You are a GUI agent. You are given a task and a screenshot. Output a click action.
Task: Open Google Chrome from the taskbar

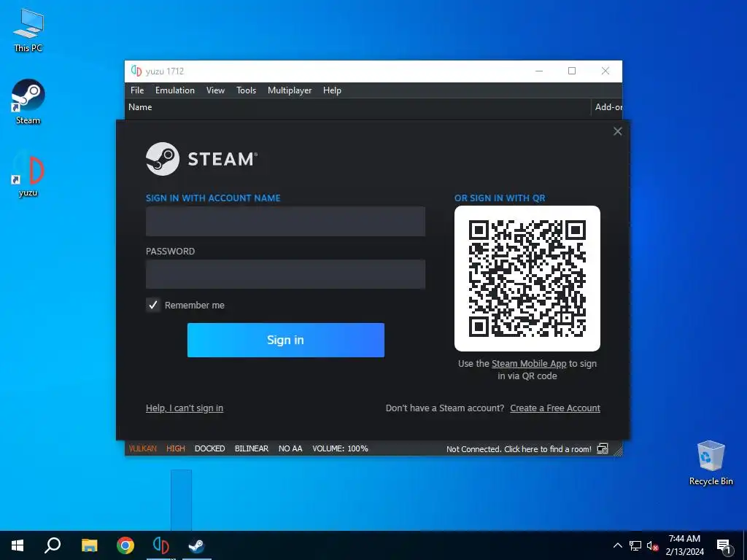coord(125,545)
